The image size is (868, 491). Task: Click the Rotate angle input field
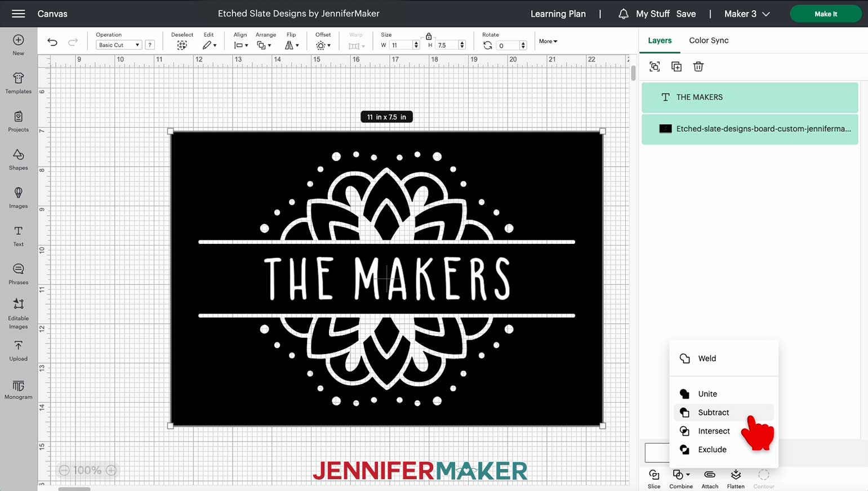[x=508, y=45]
